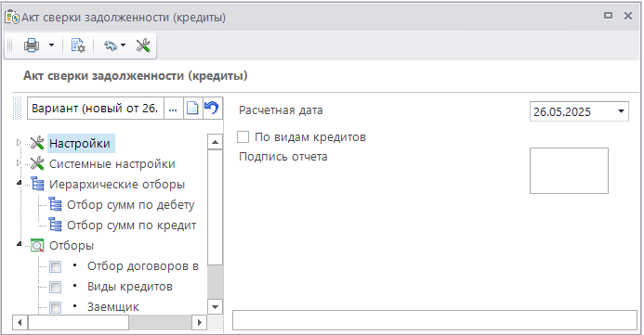
Task: Select the Настройки tree item
Action: (80, 144)
